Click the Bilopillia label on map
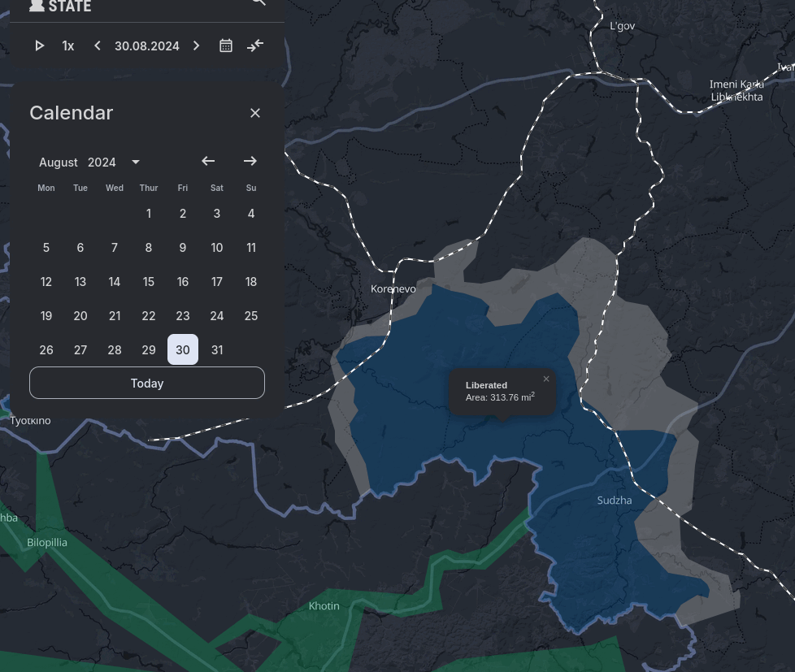The height and width of the screenshot is (672, 795). [46, 542]
